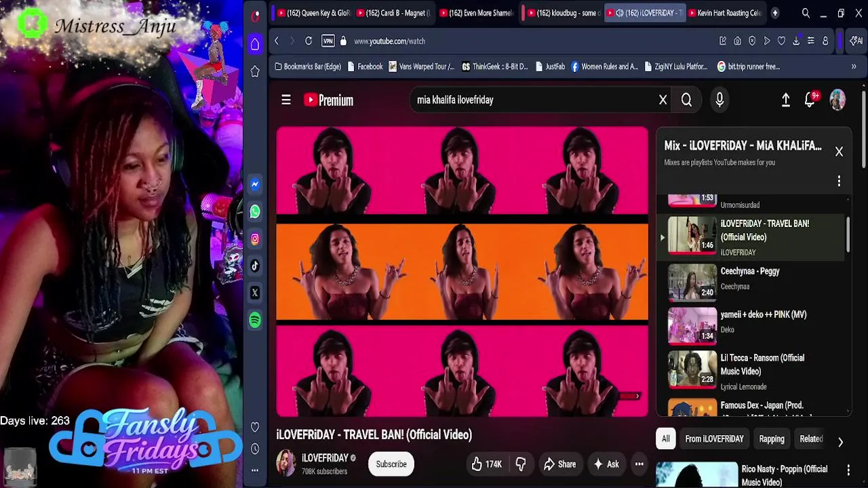Share the video
The width and height of the screenshot is (868, 488).
click(x=559, y=464)
